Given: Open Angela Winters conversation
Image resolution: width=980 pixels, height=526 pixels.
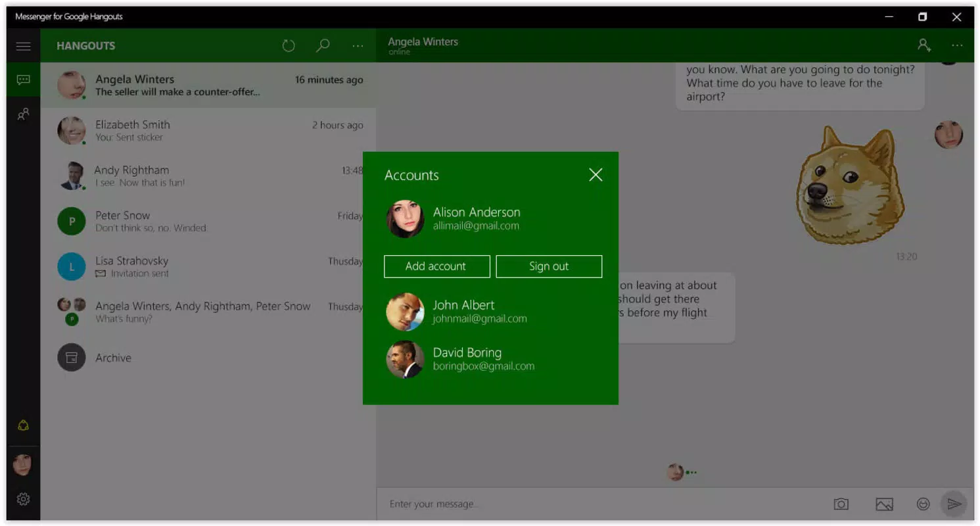Looking at the screenshot, I should 208,85.
